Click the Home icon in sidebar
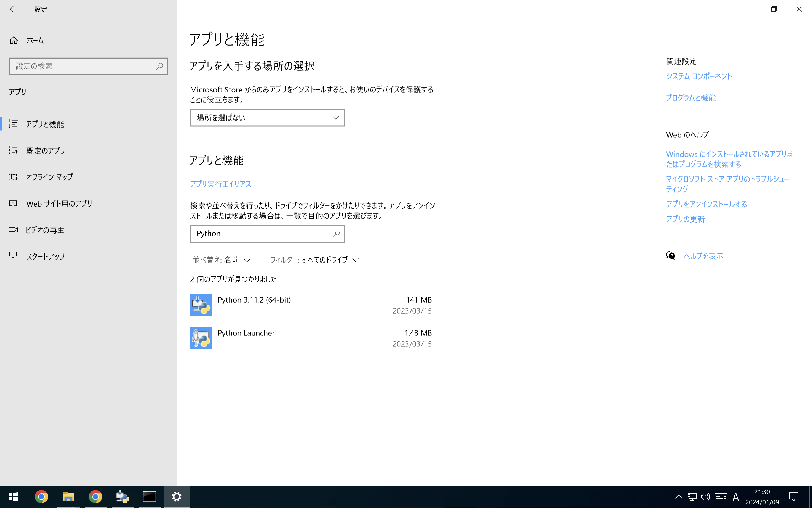The height and width of the screenshot is (508, 812). pyautogui.click(x=14, y=40)
